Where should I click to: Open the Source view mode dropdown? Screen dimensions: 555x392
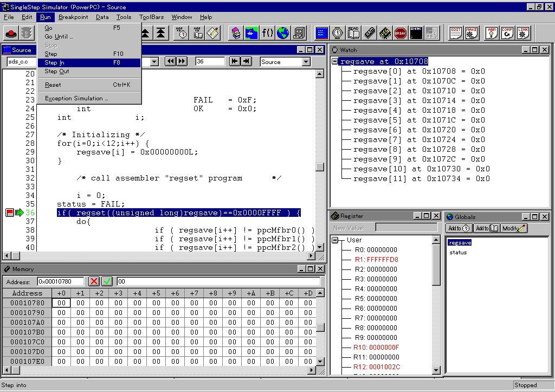click(306, 62)
